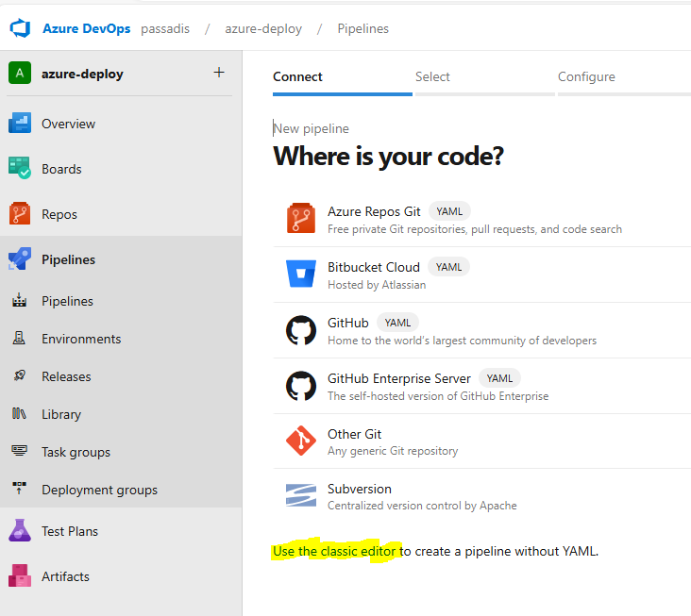Click the plus button beside azure-deploy

coord(219,73)
